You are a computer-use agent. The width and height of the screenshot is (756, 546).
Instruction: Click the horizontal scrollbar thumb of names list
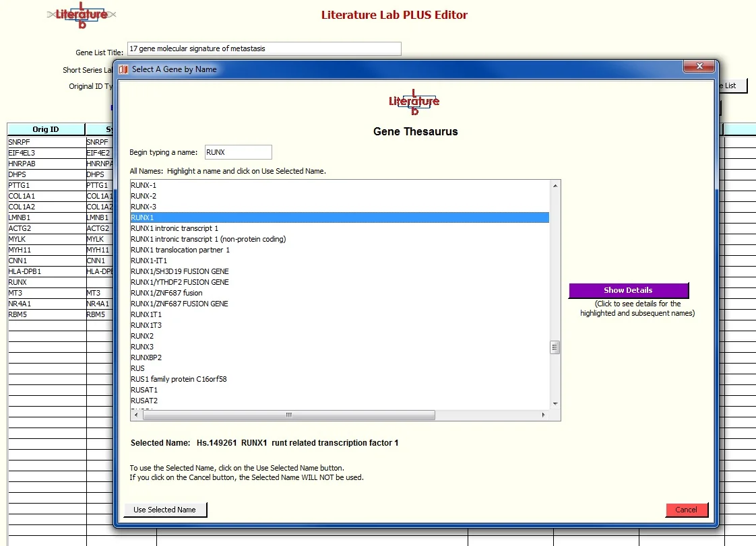[289, 415]
